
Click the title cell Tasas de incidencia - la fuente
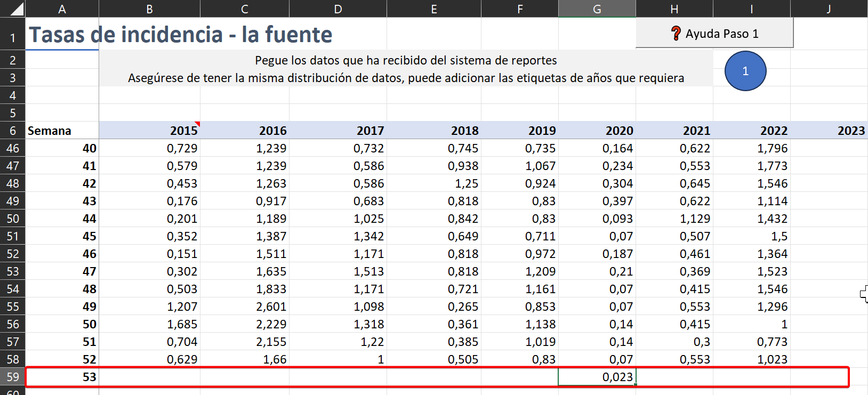180,35
